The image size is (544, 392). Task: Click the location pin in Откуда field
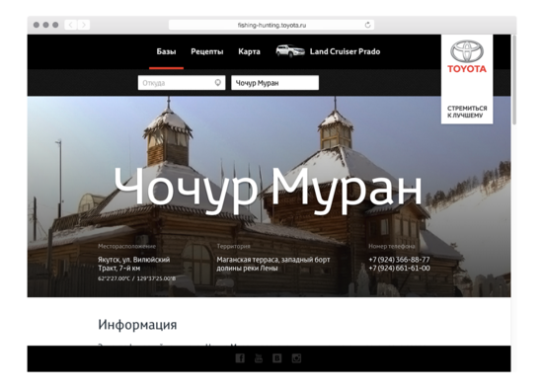coord(217,83)
